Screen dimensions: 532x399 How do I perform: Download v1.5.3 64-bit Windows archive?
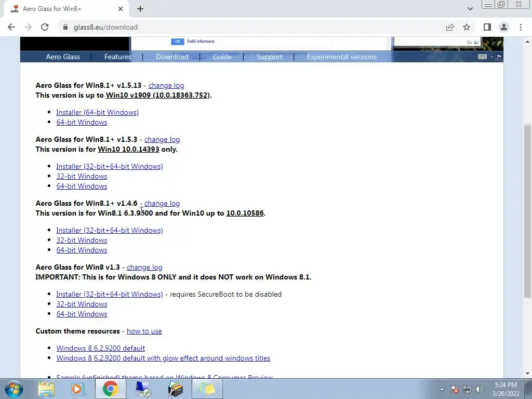[82, 186]
